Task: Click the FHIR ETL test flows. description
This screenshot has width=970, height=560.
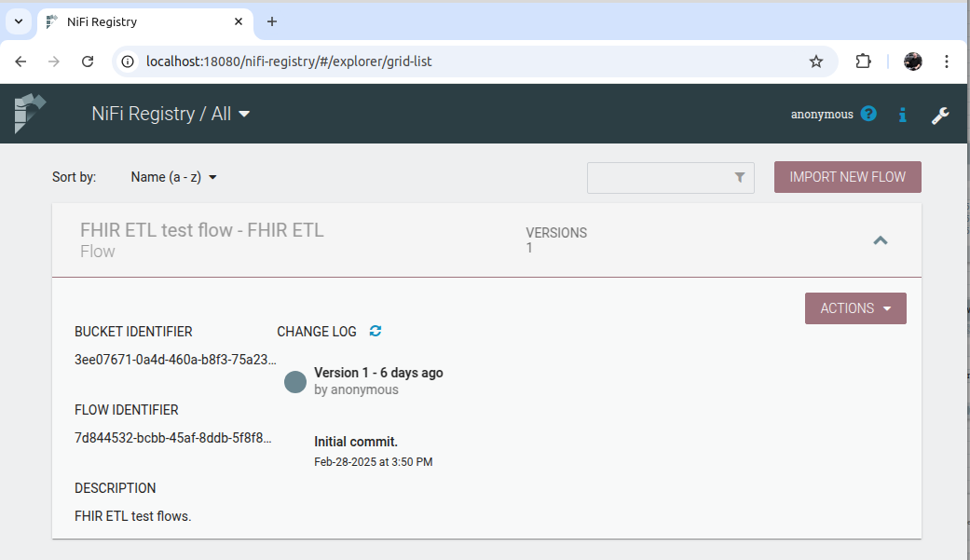Action: point(133,516)
